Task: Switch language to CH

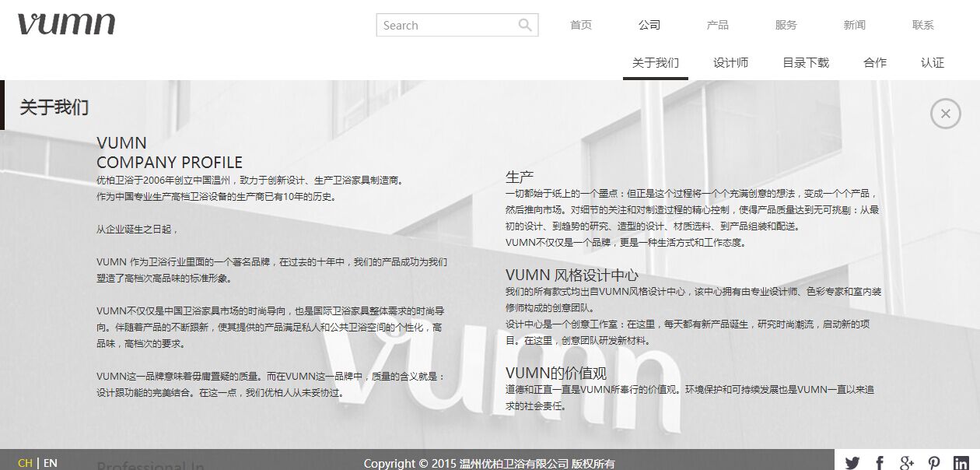Action: tap(25, 463)
